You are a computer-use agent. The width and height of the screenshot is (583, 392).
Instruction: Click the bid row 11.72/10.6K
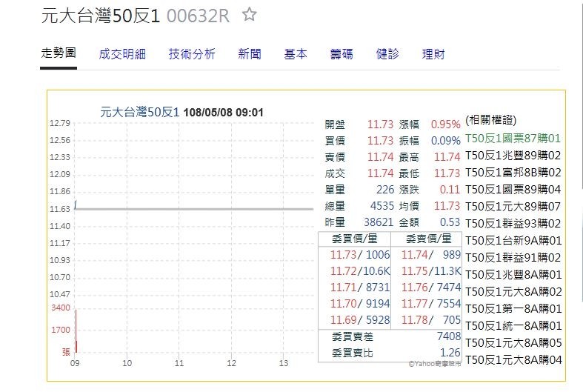(x=360, y=271)
